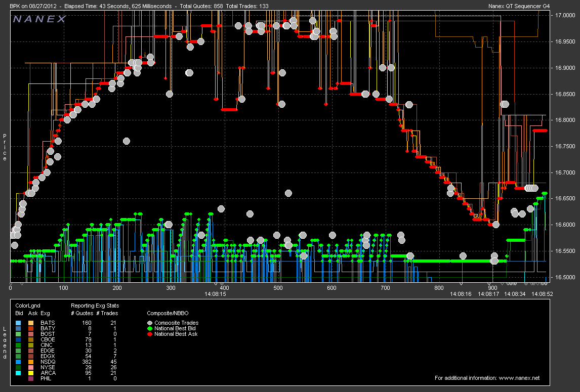
Task: Click the 'BPK on 08/27/2012' chart header
Action: coord(33,6)
